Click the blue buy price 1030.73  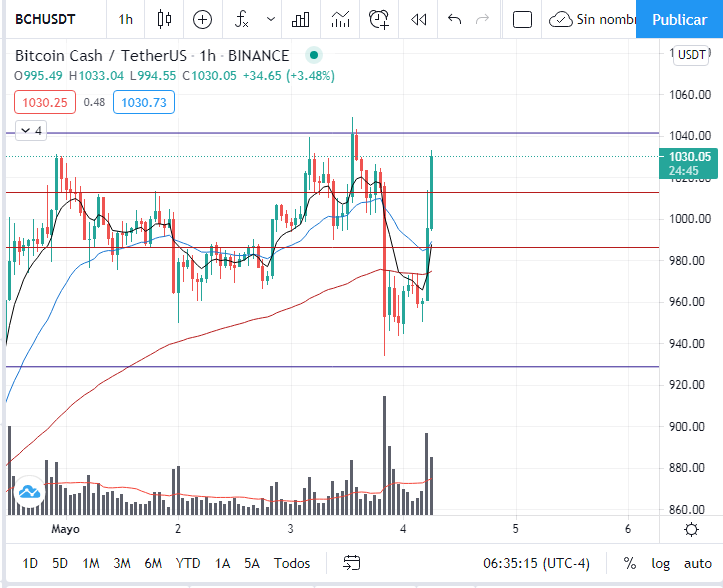pyautogui.click(x=144, y=102)
